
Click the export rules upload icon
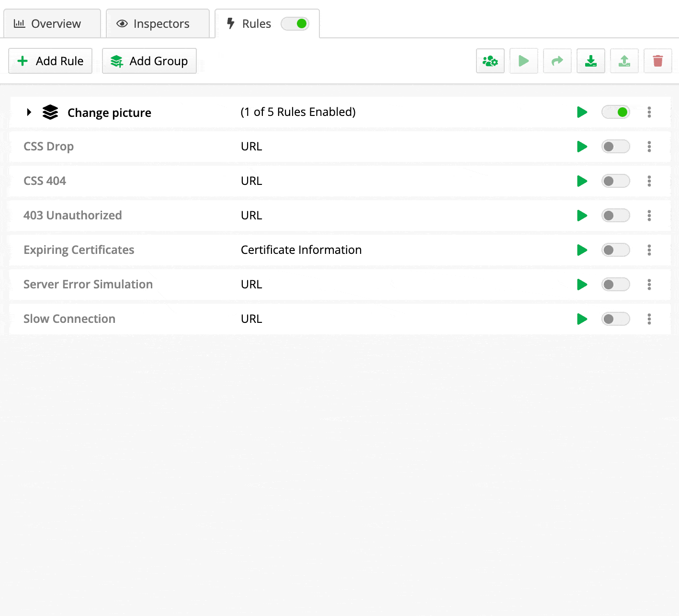[624, 61]
